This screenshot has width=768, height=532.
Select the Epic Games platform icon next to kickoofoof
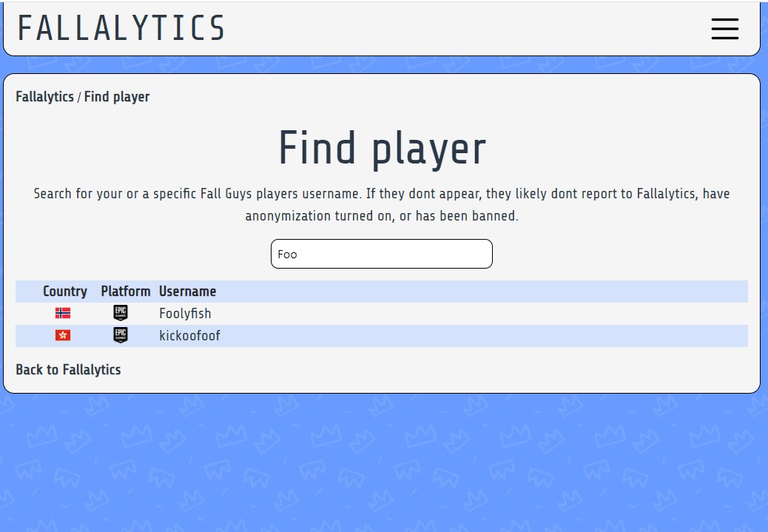[119, 334]
